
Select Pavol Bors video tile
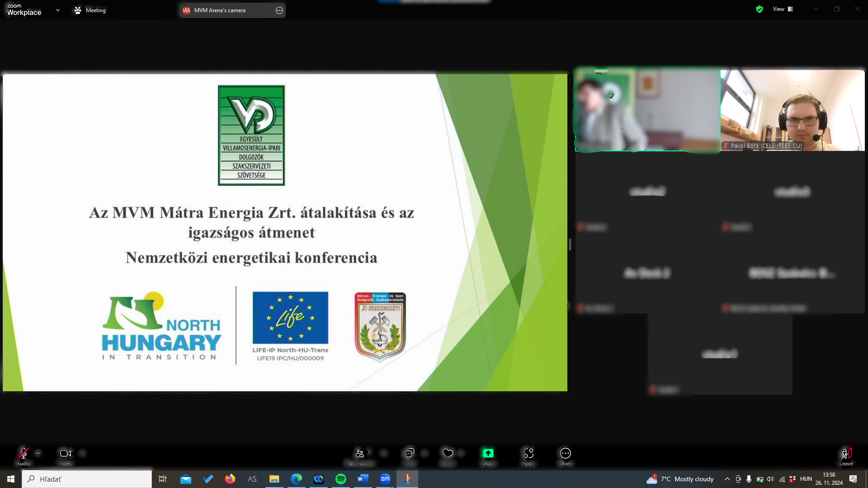tap(793, 110)
